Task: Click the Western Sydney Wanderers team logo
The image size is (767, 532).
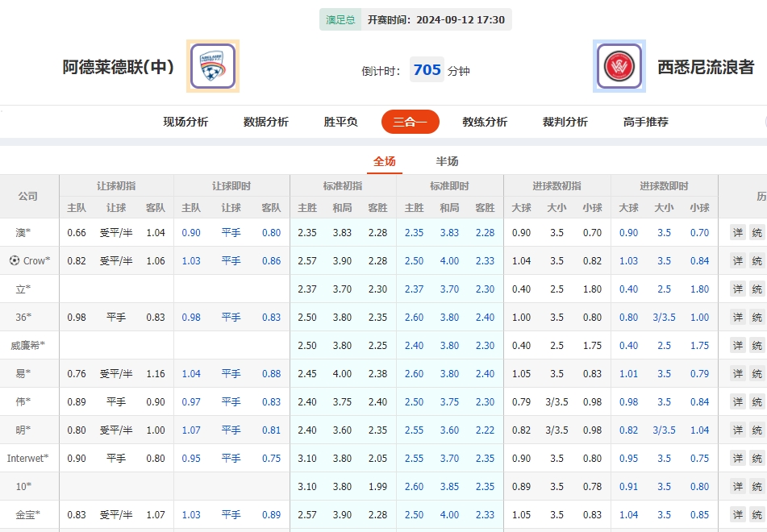Action: [x=619, y=67]
